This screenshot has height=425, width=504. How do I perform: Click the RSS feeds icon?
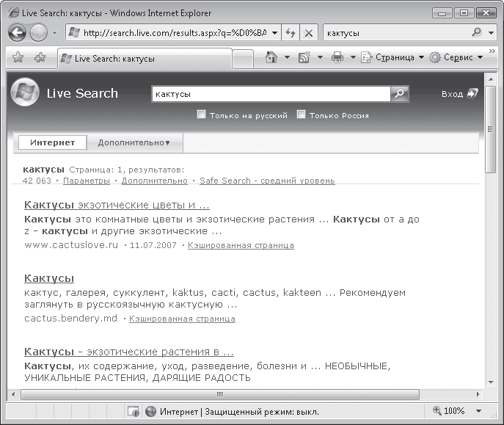coord(304,57)
